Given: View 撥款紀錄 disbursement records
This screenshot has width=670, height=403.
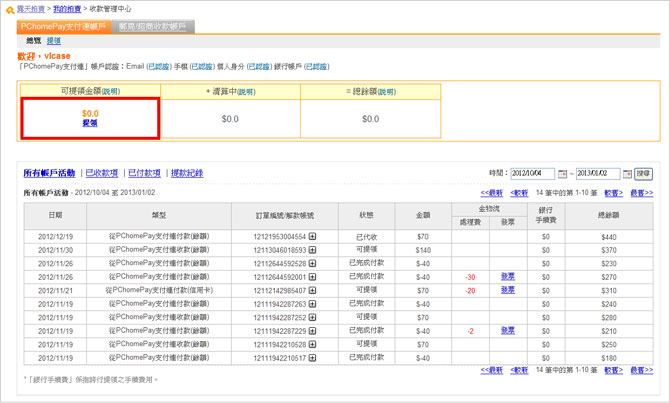Looking at the screenshot, I should click(187, 173).
